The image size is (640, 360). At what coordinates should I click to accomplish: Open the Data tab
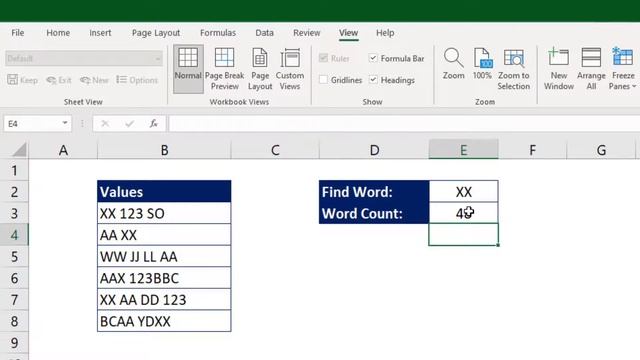click(x=264, y=33)
